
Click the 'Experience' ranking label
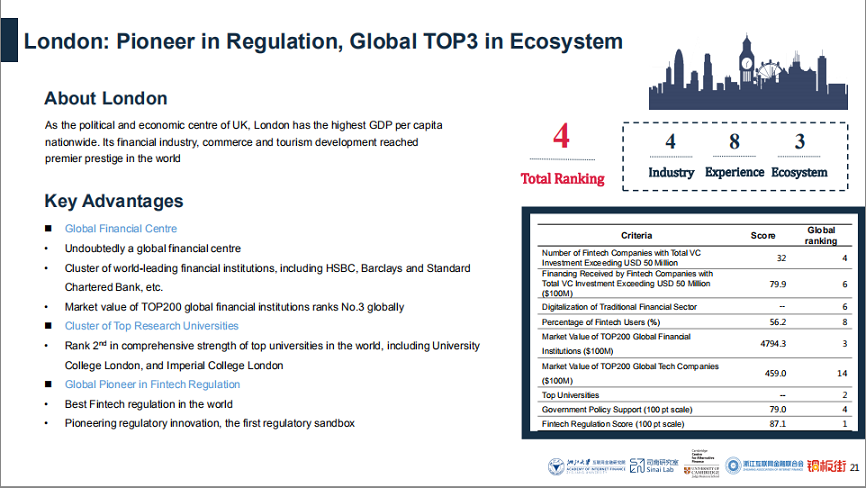(x=735, y=172)
